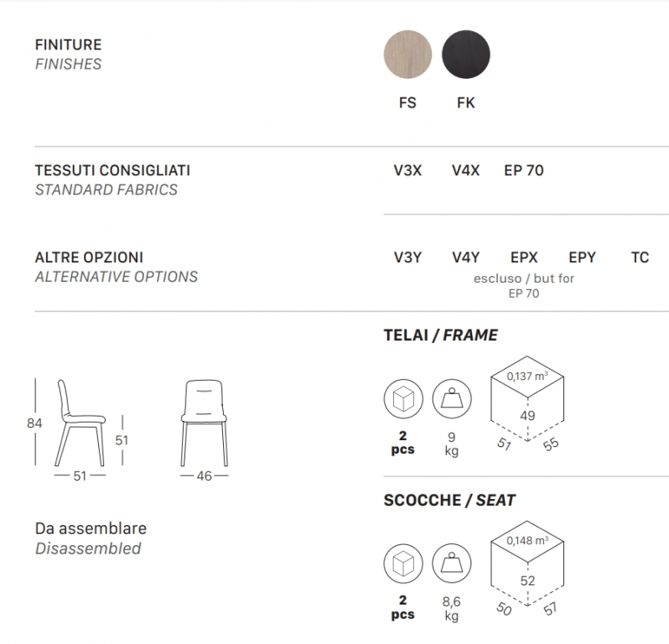Click the chair front view drawing
The height and width of the screenshot is (644, 669).
point(204,423)
